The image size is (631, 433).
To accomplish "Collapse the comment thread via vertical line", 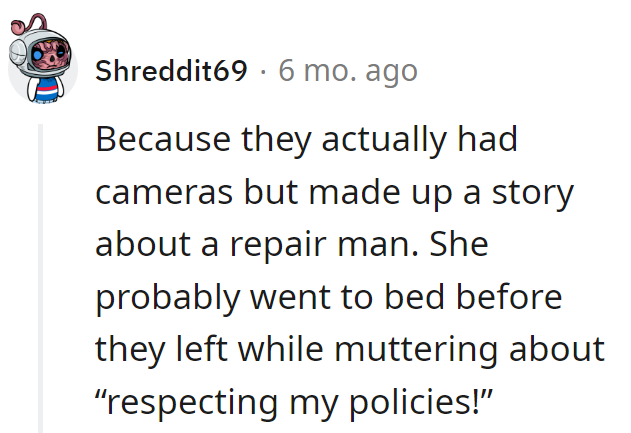I will (x=41, y=278).
